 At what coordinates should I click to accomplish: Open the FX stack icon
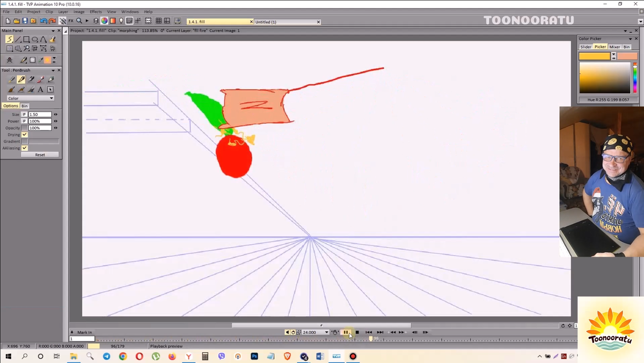71,21
